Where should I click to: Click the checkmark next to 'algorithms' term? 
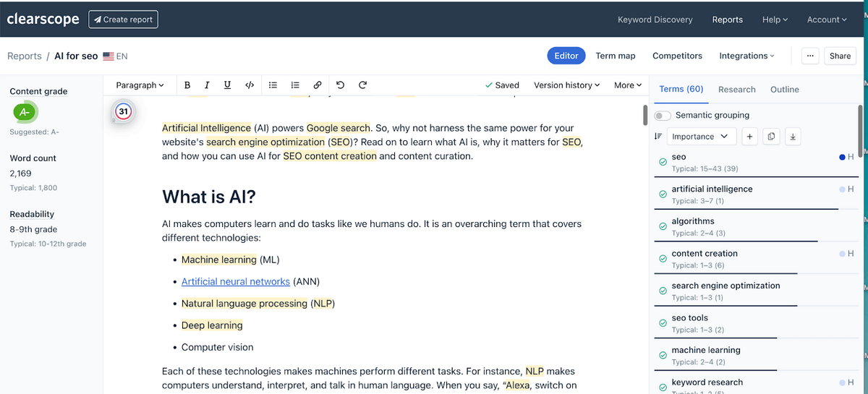(x=663, y=227)
